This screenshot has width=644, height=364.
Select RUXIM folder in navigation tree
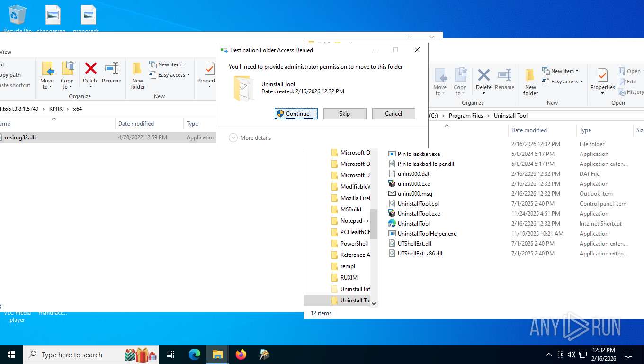[349, 278]
